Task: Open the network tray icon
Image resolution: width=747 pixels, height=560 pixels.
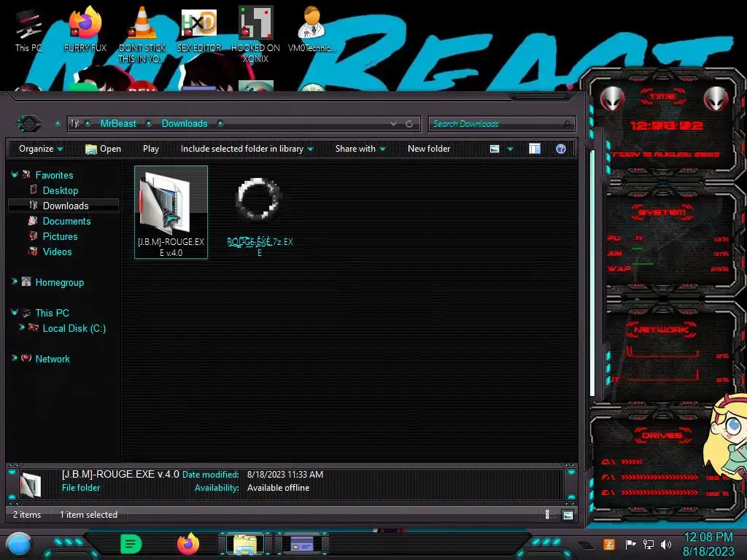Action: (648, 544)
